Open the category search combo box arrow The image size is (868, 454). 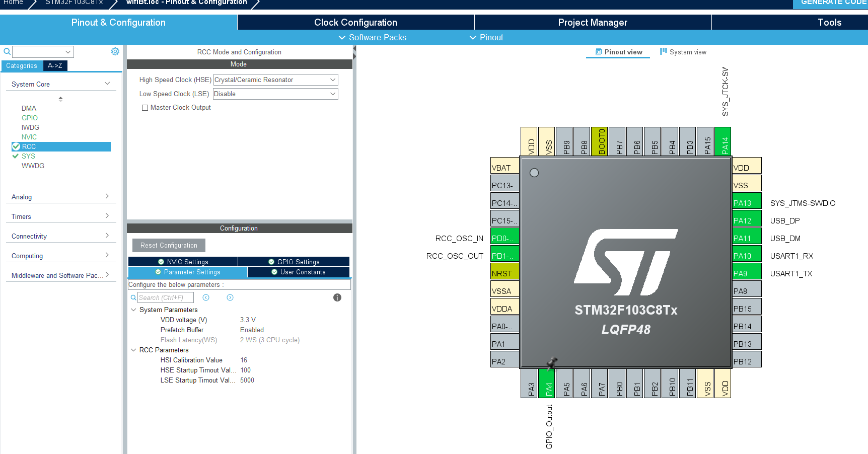[68, 51]
